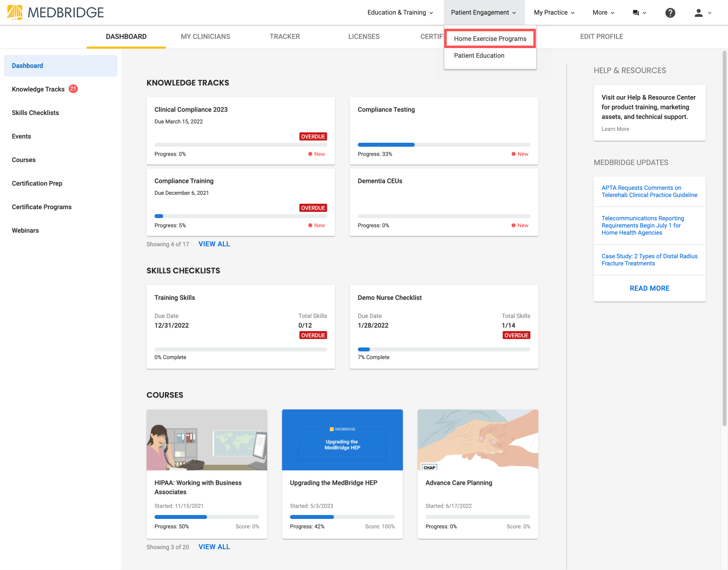Open the HIPAA: Working with Business Associates title
Viewport: 728px width, 570px height.
(198, 487)
